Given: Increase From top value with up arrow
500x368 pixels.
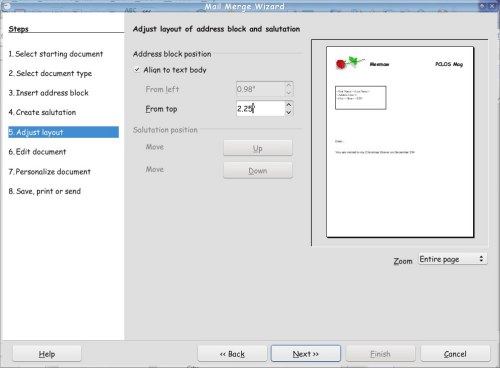Looking at the screenshot, I should (289, 105).
